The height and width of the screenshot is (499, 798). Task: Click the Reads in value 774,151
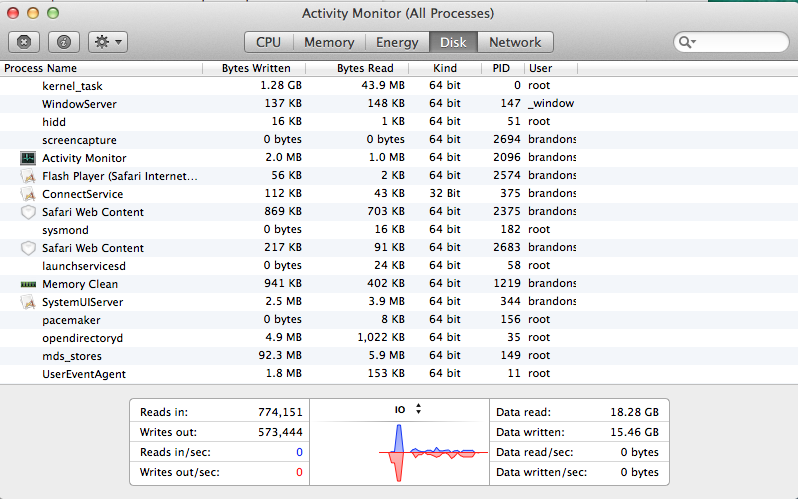click(280, 412)
